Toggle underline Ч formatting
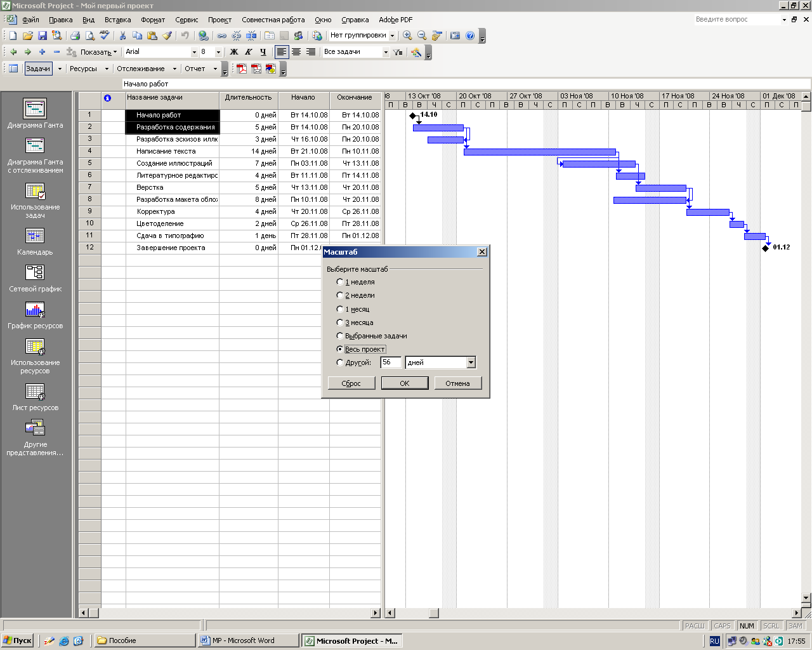This screenshot has width=812, height=650. 263,52
